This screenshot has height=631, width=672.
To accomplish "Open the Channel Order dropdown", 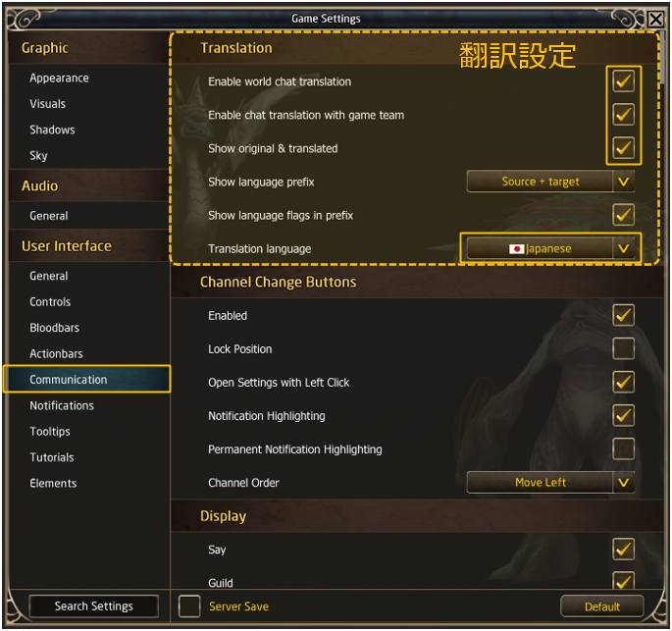I will point(623,483).
